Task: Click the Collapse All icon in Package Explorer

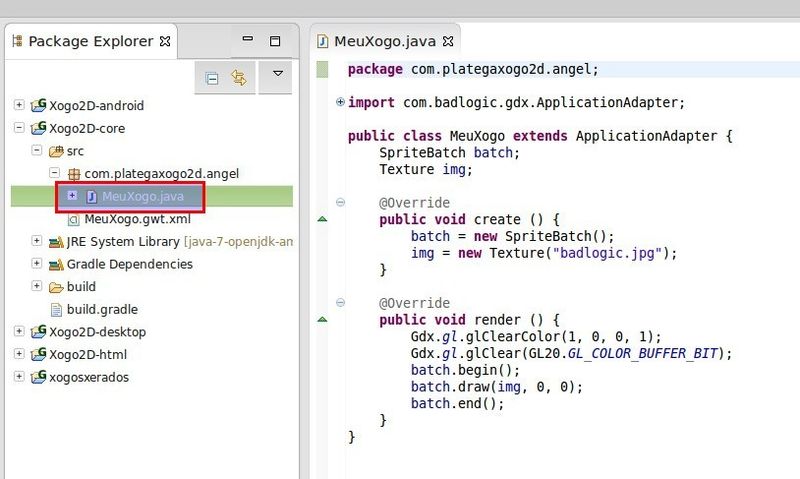Action: (x=212, y=79)
